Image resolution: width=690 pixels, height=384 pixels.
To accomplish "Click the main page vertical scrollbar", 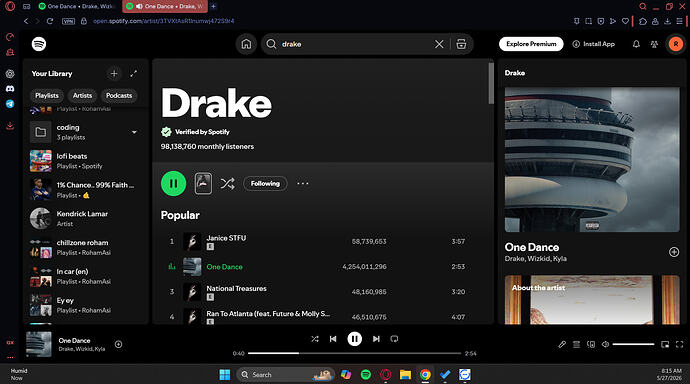I will 491,84.
